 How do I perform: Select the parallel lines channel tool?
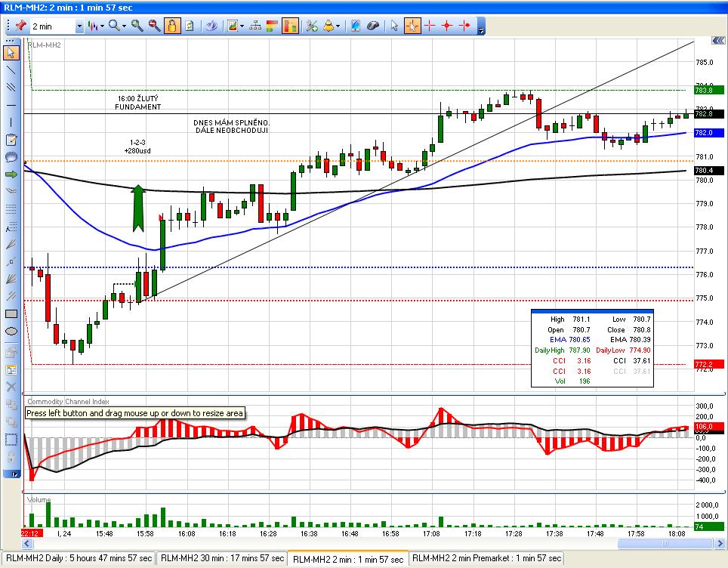click(11, 87)
